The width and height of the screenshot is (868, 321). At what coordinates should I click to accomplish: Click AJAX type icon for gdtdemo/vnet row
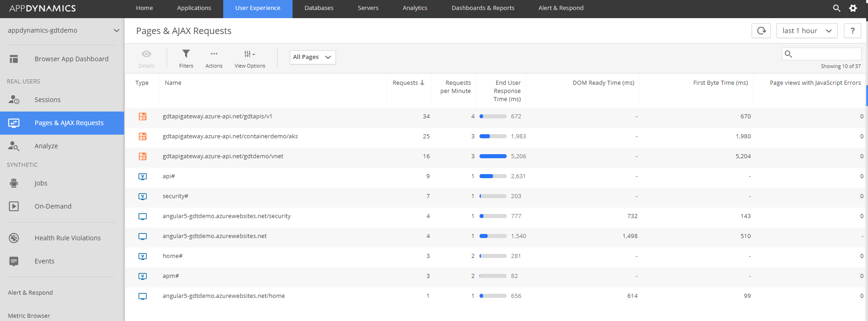click(x=143, y=156)
